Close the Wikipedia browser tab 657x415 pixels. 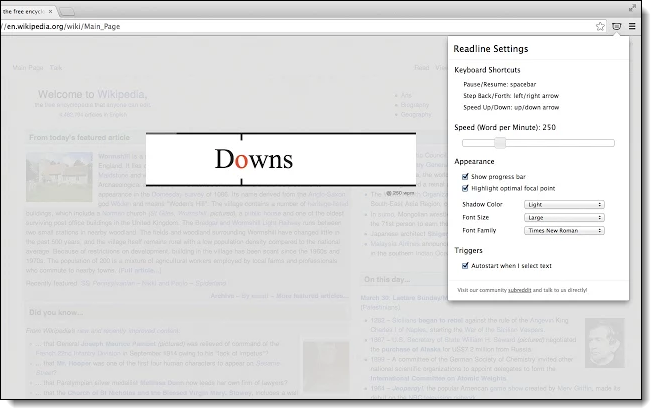(x=50, y=12)
